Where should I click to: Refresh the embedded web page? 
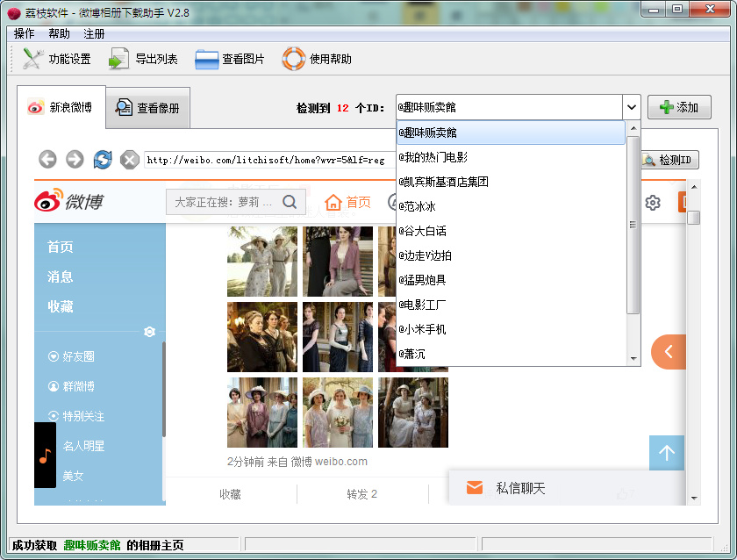click(x=103, y=159)
